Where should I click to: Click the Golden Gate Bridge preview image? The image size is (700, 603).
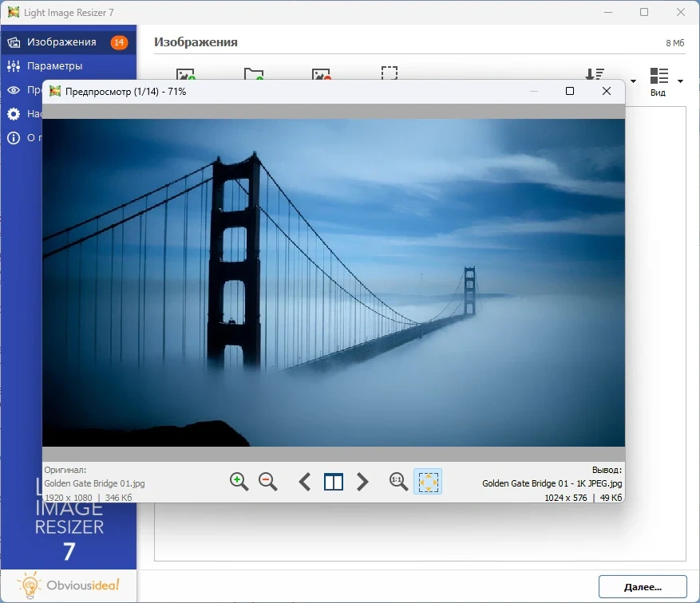(x=334, y=283)
